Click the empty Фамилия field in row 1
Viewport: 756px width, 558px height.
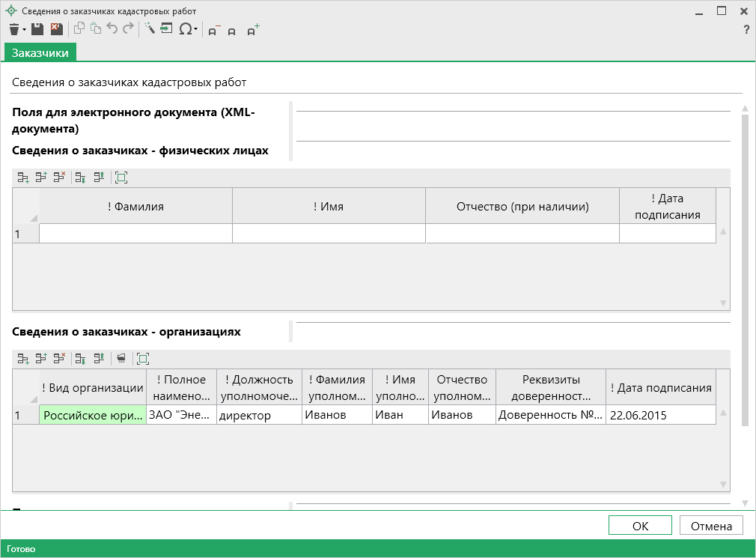tap(135, 234)
